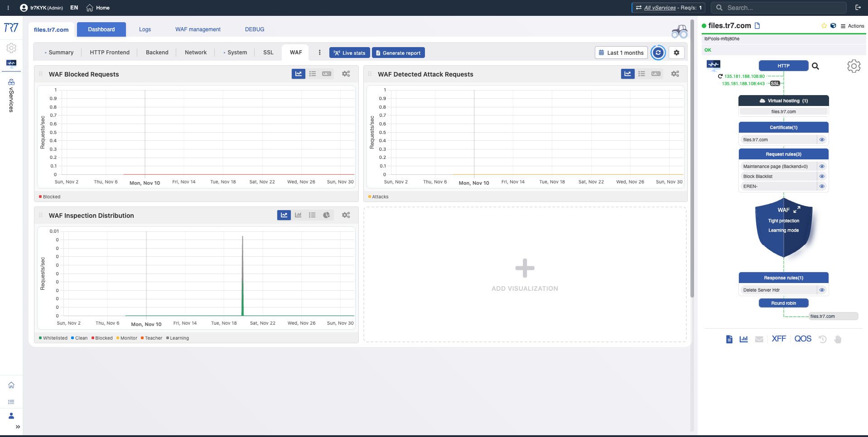
Task: Open WAF Blocked Requests panel settings gears
Action: click(x=346, y=74)
